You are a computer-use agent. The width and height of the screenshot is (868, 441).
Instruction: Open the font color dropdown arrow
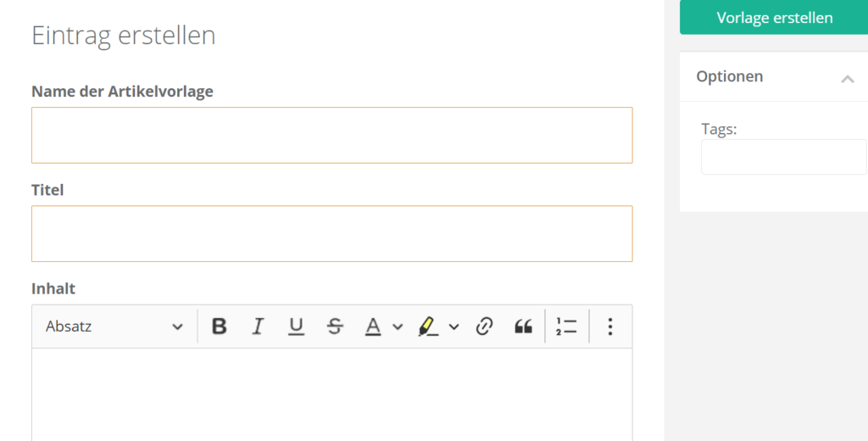(x=398, y=327)
